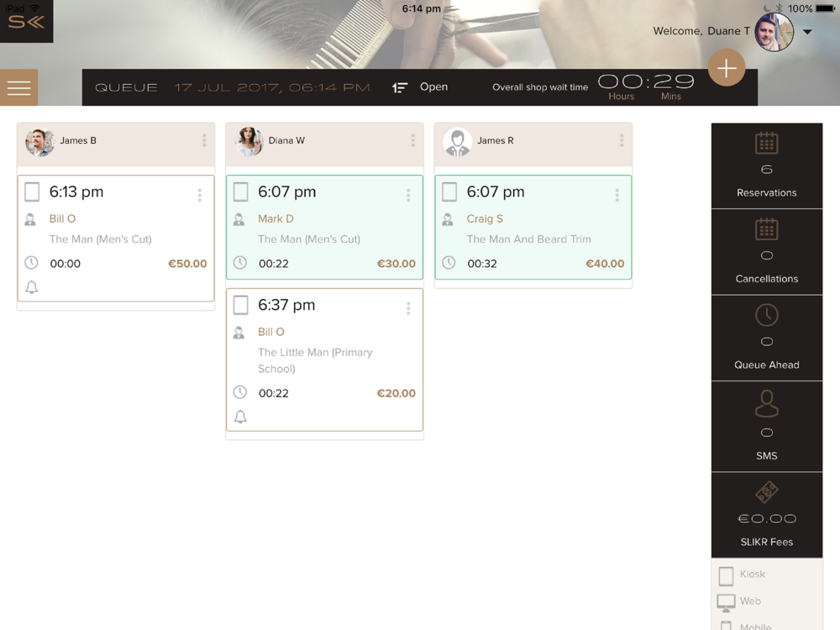Open the SMS panel

click(x=767, y=427)
